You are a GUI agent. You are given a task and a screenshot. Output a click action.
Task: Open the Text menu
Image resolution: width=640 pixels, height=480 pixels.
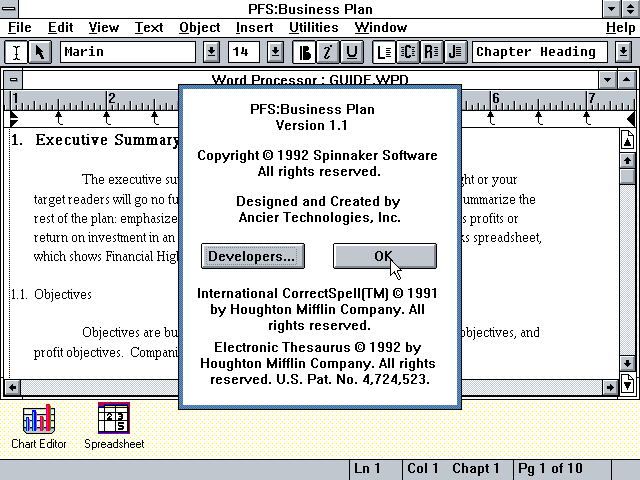149,27
